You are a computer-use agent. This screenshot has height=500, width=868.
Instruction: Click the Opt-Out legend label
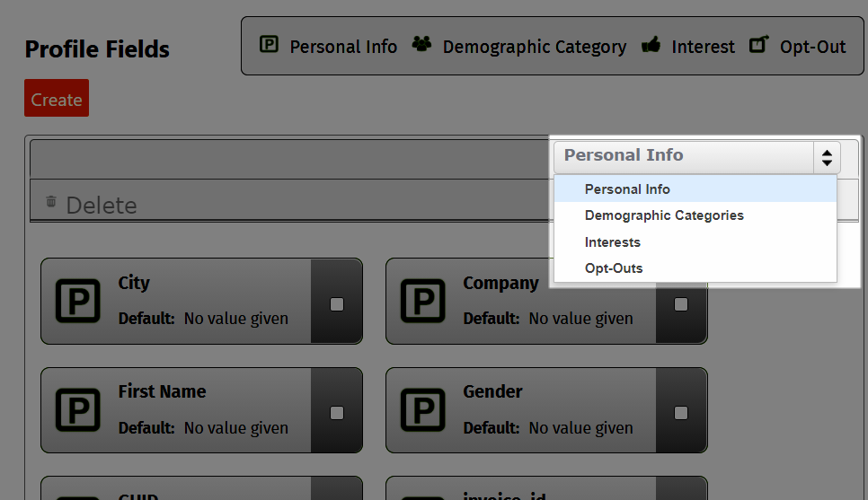[x=812, y=47]
